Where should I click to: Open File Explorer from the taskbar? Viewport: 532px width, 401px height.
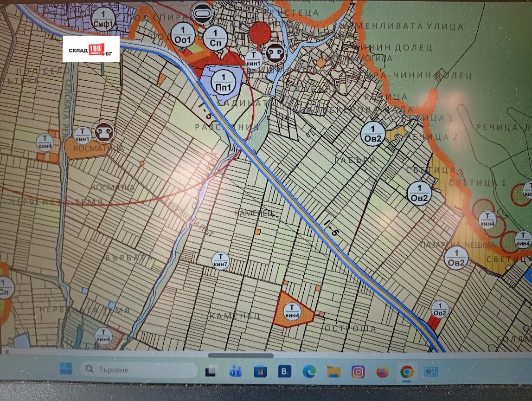pyautogui.click(x=333, y=371)
